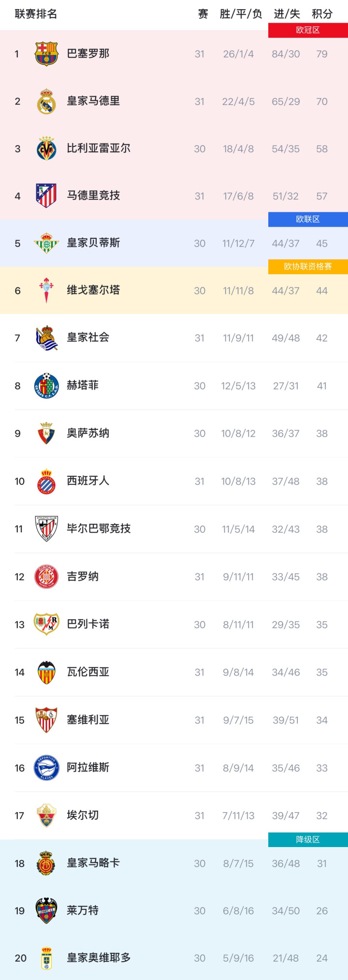This screenshot has height=980, width=348.
Task: Click the Valencia bat crest
Action: pos(46,672)
